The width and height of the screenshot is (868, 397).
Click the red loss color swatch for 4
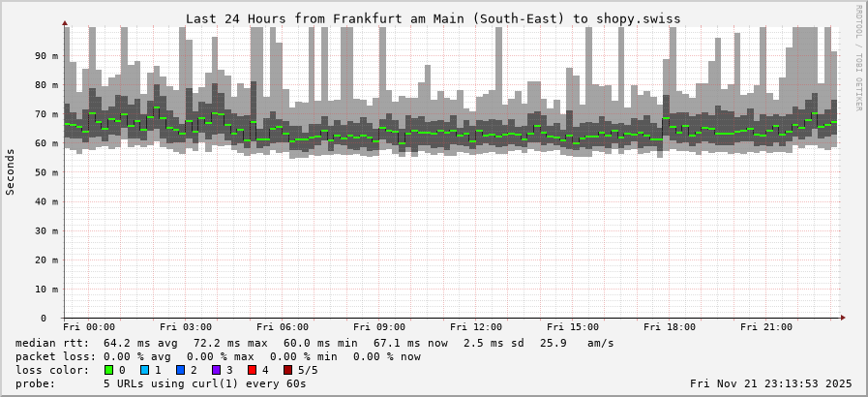pos(252,370)
